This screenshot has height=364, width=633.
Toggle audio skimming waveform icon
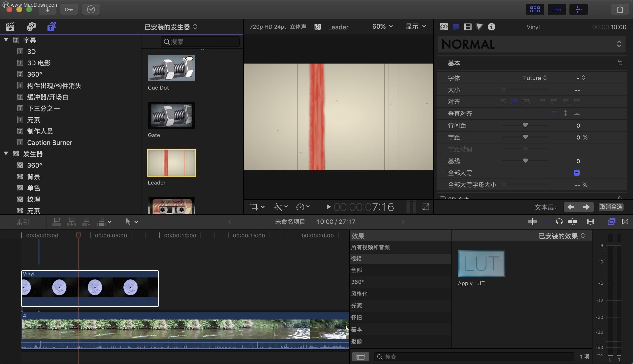[546, 222]
